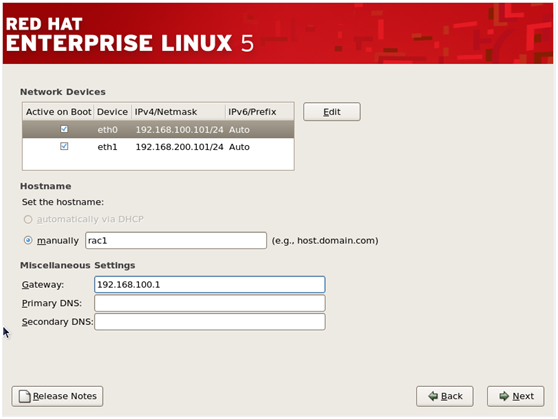The width and height of the screenshot is (558, 419).
Task: Click the Edit network device button
Action: 332,112
